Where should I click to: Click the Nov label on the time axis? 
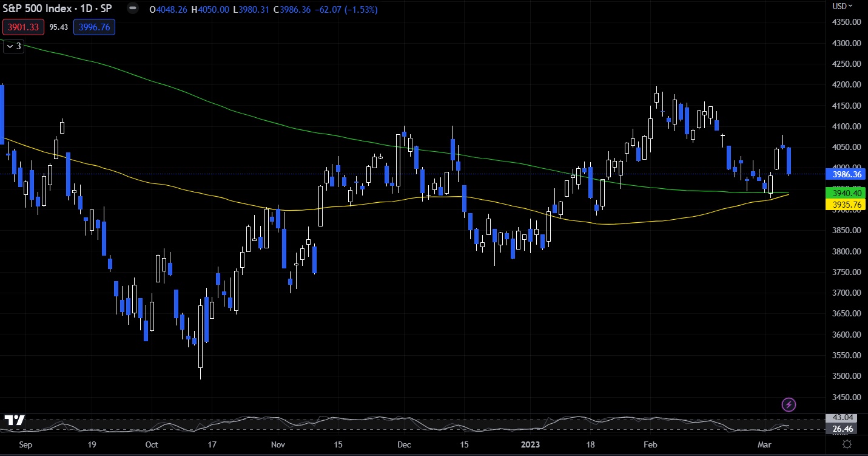pyautogui.click(x=278, y=444)
